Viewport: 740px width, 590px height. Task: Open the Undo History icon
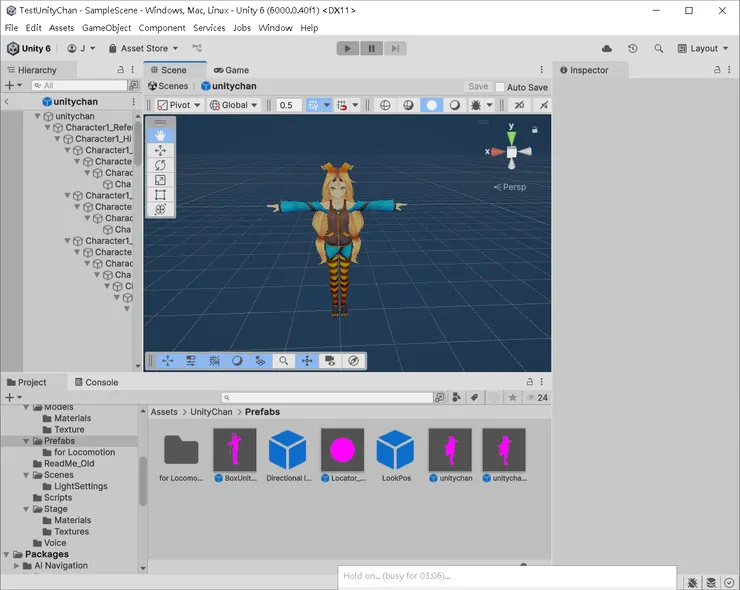click(633, 48)
